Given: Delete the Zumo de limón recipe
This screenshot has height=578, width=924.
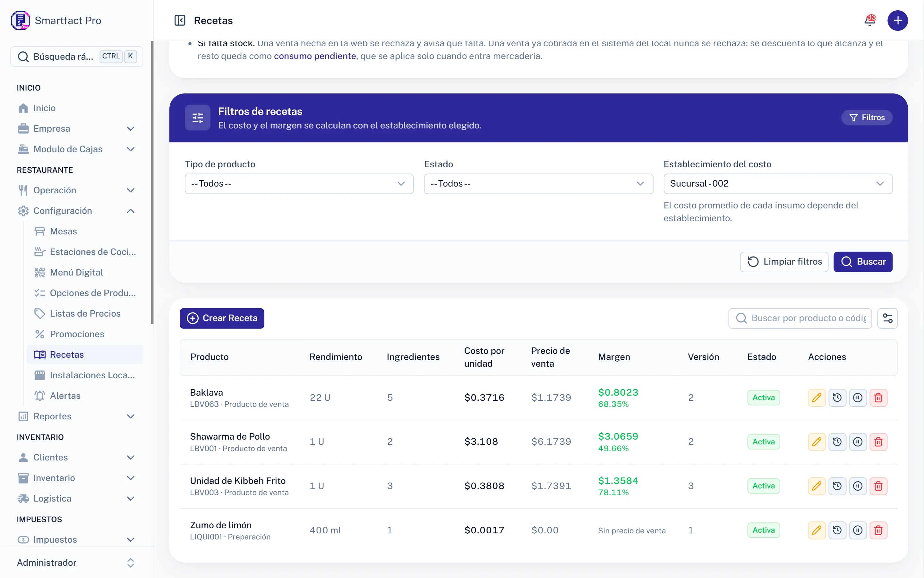Looking at the screenshot, I should click(878, 530).
